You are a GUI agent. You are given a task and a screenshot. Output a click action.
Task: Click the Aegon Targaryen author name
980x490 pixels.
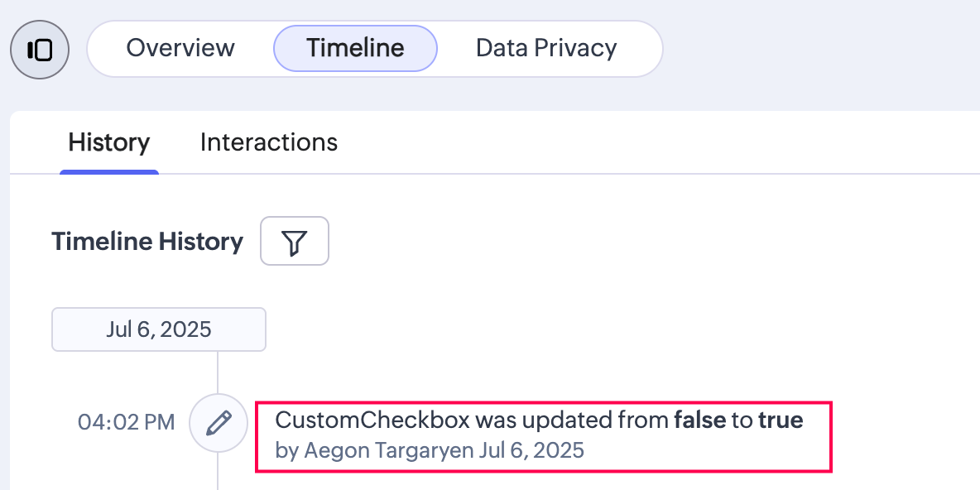tap(389, 450)
